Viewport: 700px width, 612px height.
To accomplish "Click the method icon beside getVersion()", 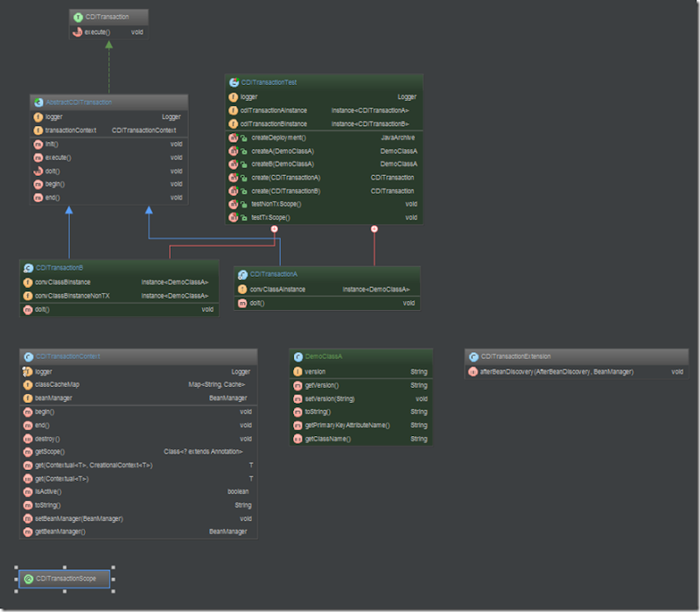I will coord(297,385).
